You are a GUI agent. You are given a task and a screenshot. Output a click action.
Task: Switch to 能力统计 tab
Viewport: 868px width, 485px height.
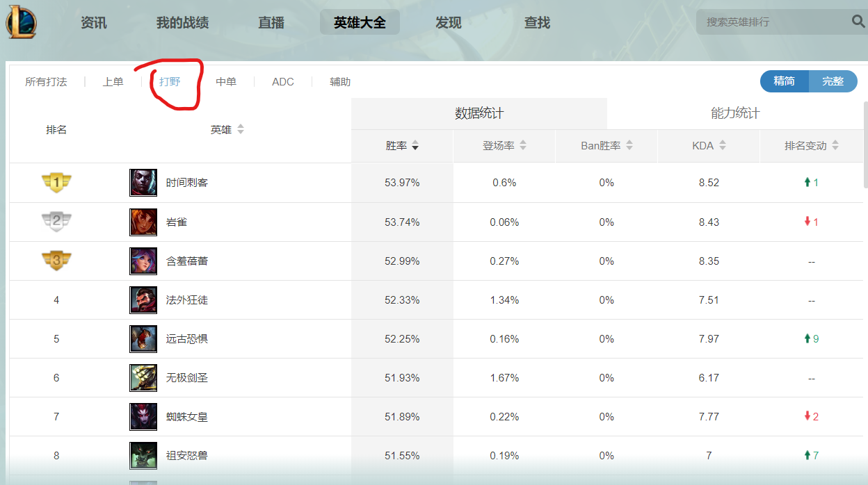click(x=735, y=113)
